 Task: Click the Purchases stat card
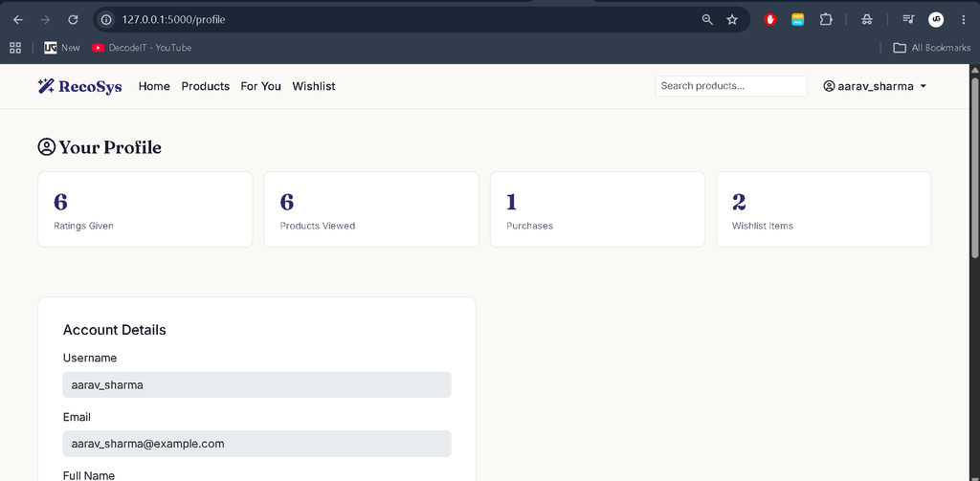597,209
